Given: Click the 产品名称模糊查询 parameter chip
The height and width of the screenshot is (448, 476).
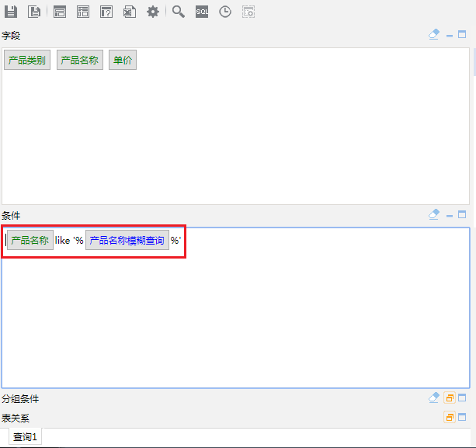Looking at the screenshot, I should [127, 240].
